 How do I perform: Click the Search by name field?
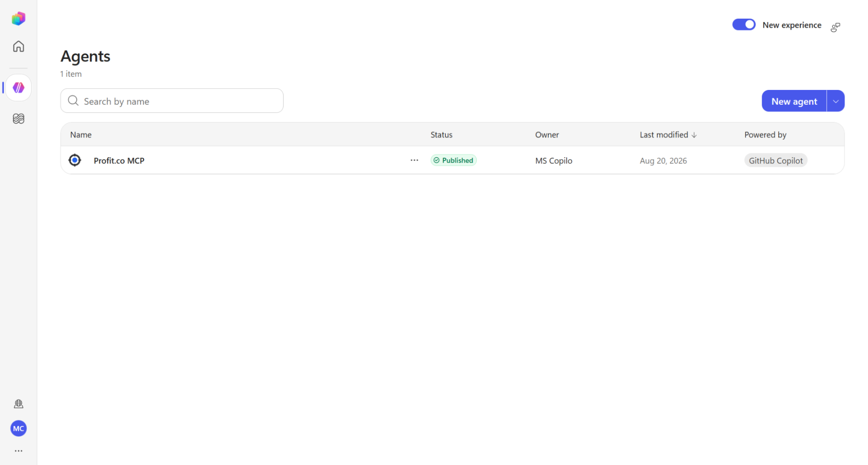pyautogui.click(x=172, y=101)
